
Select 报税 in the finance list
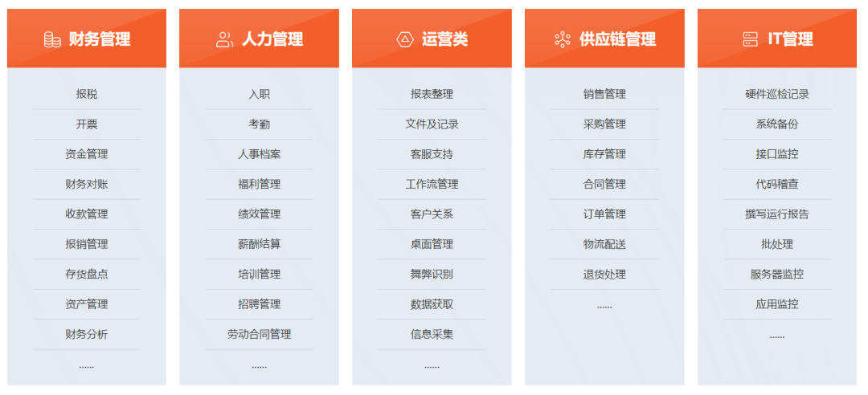pyautogui.click(x=87, y=94)
